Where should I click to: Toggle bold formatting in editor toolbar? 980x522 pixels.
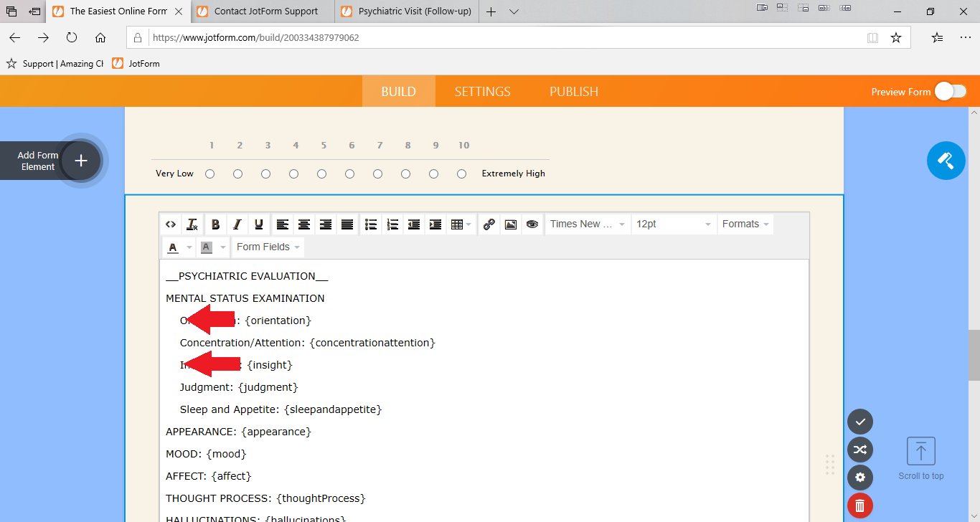point(215,224)
